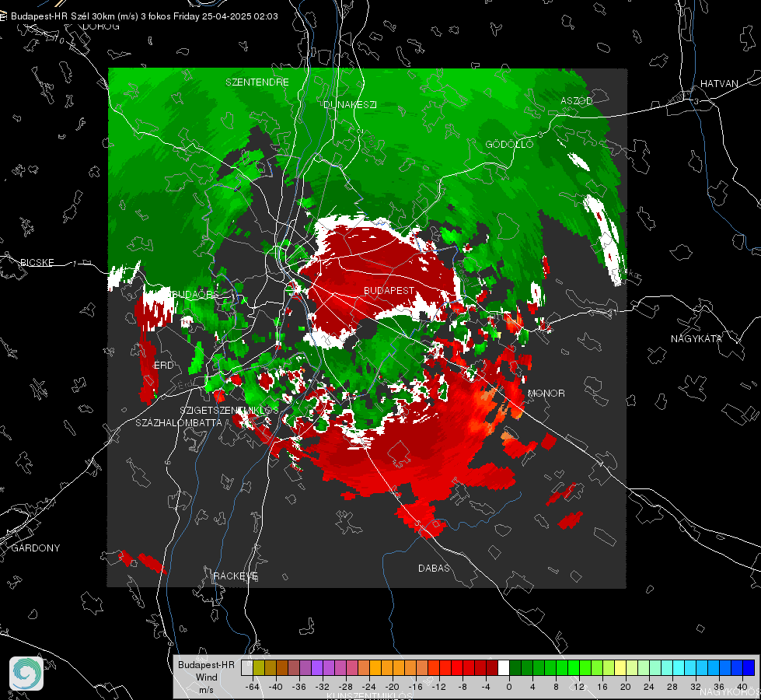Click the NAGYKÁTA town label
Viewport: 761px width, 700px height.
tap(696, 338)
